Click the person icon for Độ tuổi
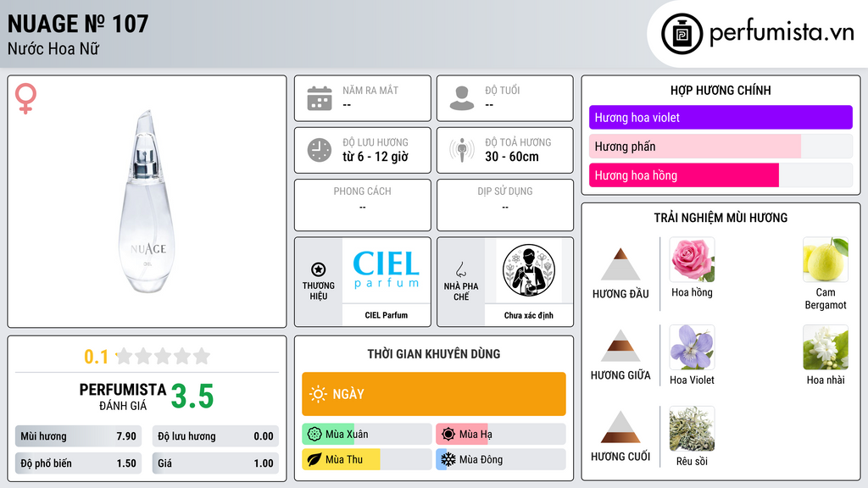 click(x=462, y=98)
